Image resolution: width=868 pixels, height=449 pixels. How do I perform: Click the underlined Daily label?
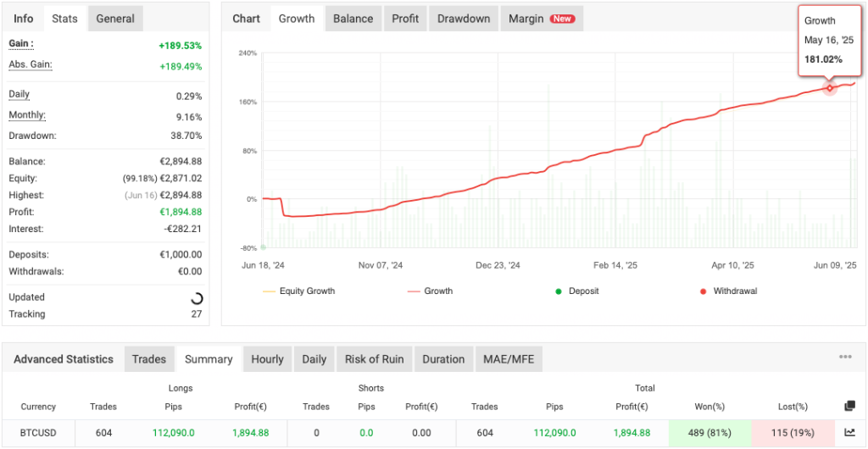19,95
